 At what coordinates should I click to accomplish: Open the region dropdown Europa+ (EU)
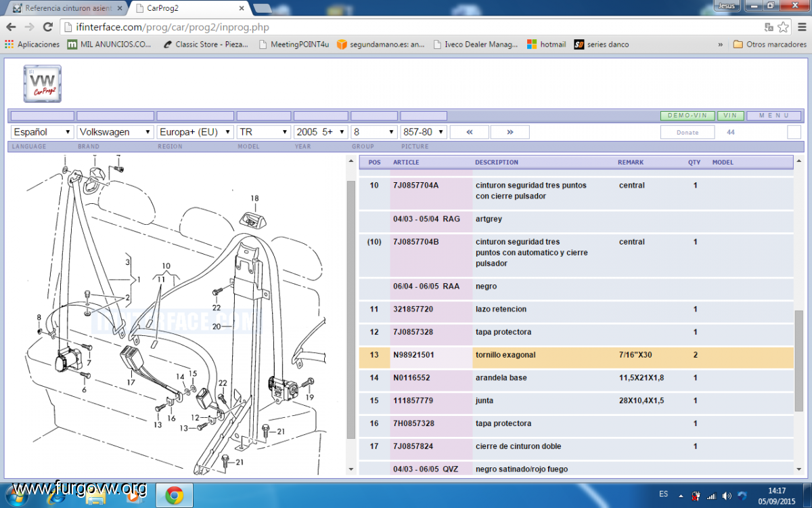[195, 132]
